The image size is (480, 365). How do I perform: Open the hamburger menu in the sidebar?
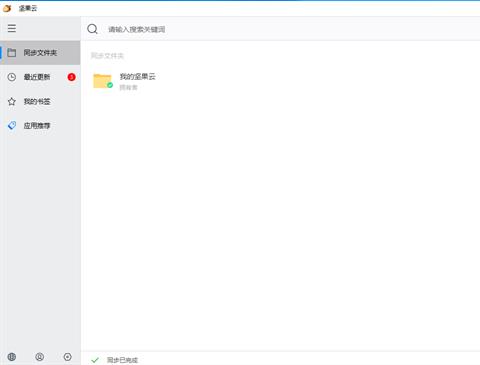[12, 28]
